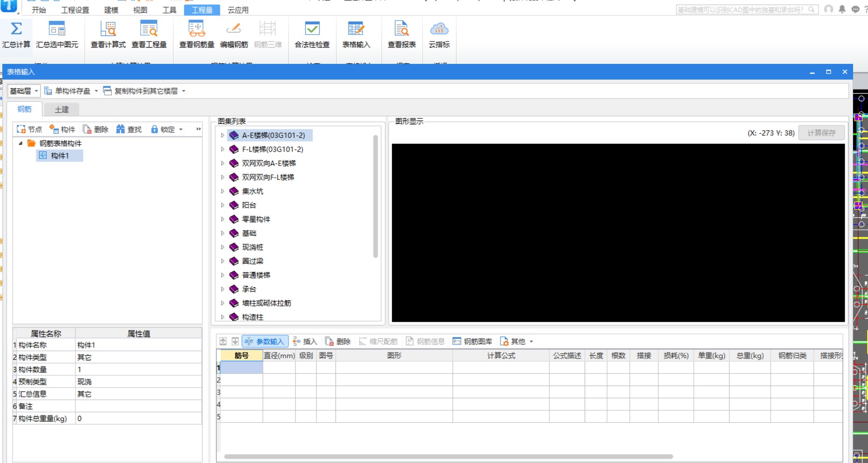Select 墙柱或砌体拉筋 atlas entry
Viewport: 868px width, 463px height.
(x=267, y=303)
